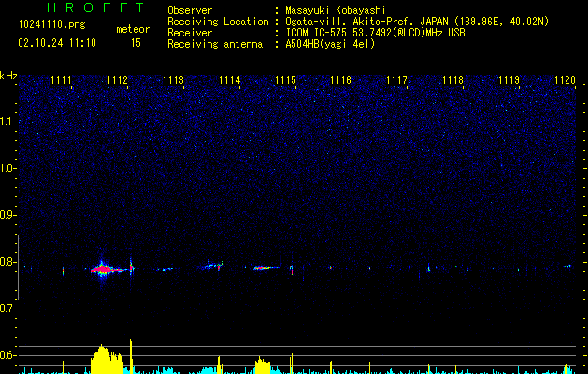The width and height of the screenshot is (588, 374).
Task: Click the 1115 time marker
Action: tap(286, 80)
